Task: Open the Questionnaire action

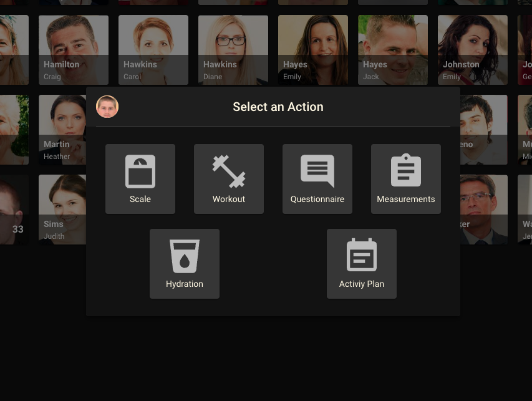Action: pyautogui.click(x=317, y=179)
